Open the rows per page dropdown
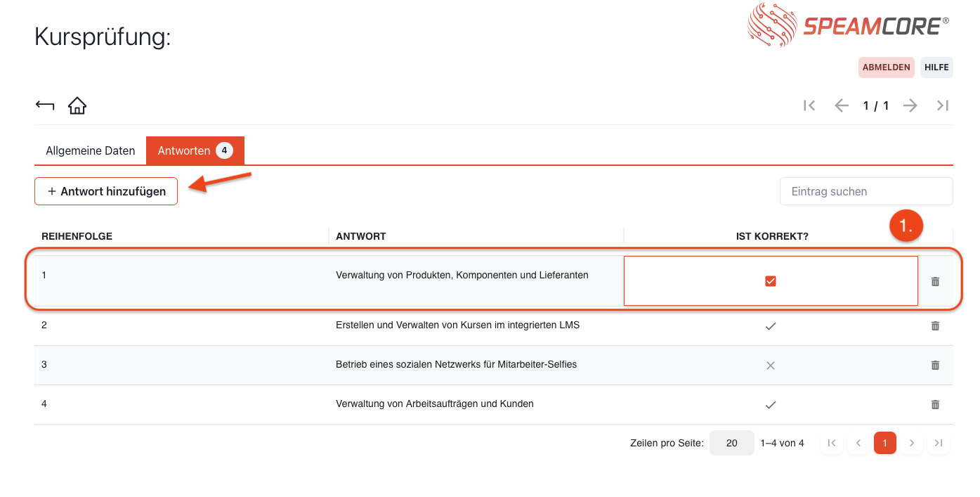 tap(731, 444)
